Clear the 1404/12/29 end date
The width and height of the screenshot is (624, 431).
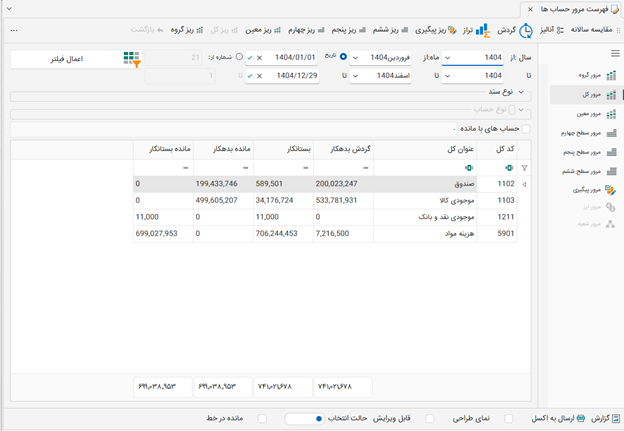click(x=259, y=76)
